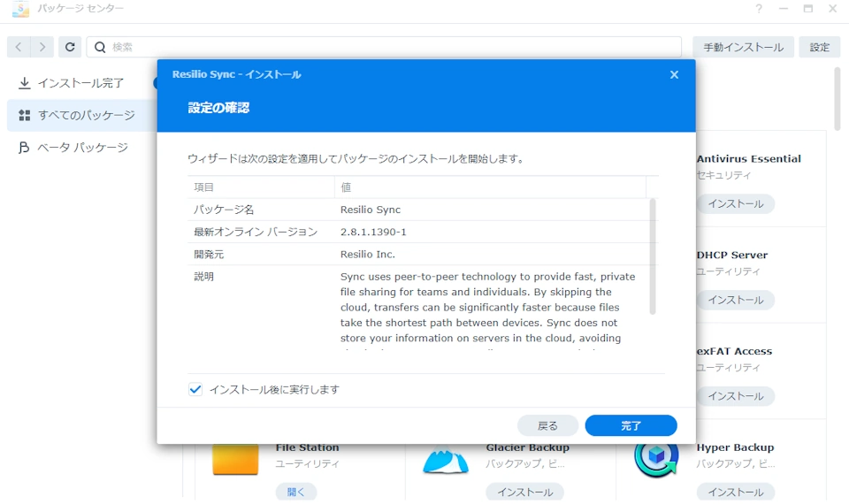Close the Package Center window
849x504 pixels.
(x=833, y=9)
